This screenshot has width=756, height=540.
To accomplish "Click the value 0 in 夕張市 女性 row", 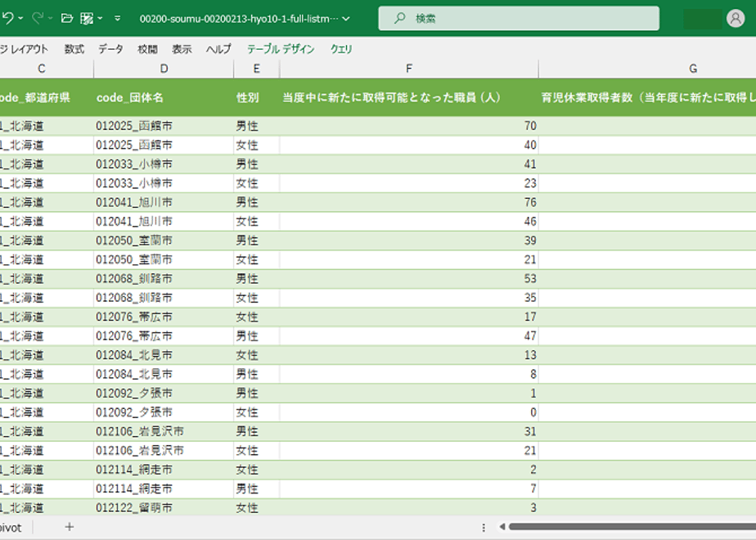I will [x=409, y=412].
